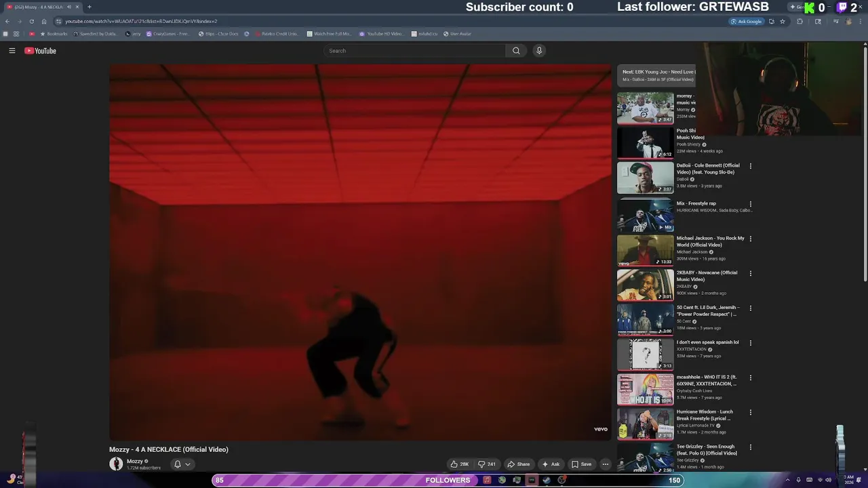Open more actions ellipsis below the video
This screenshot has width=868, height=488.
pos(606,464)
